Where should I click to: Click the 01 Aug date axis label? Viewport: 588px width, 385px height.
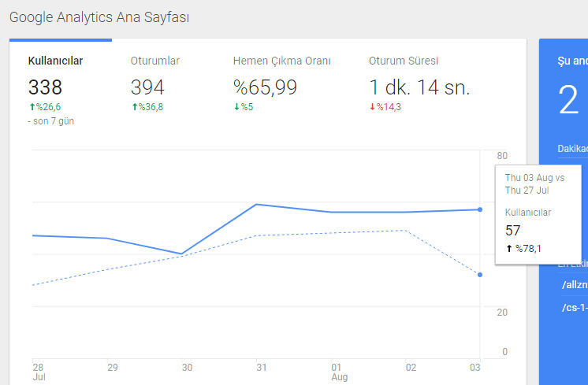click(x=340, y=372)
